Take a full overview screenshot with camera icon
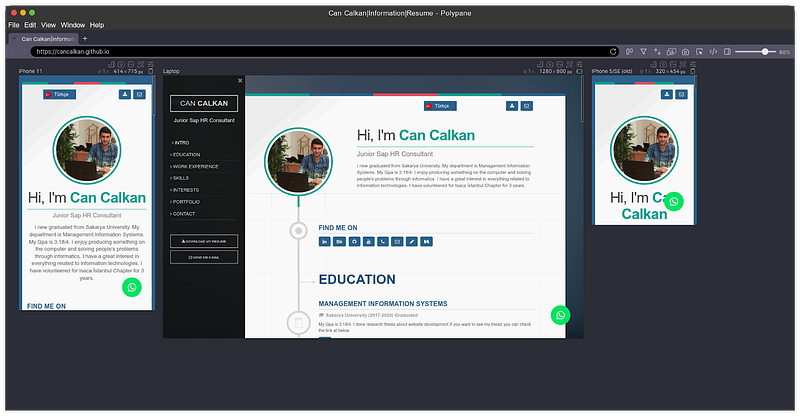This screenshot has width=800, height=416. [x=685, y=52]
